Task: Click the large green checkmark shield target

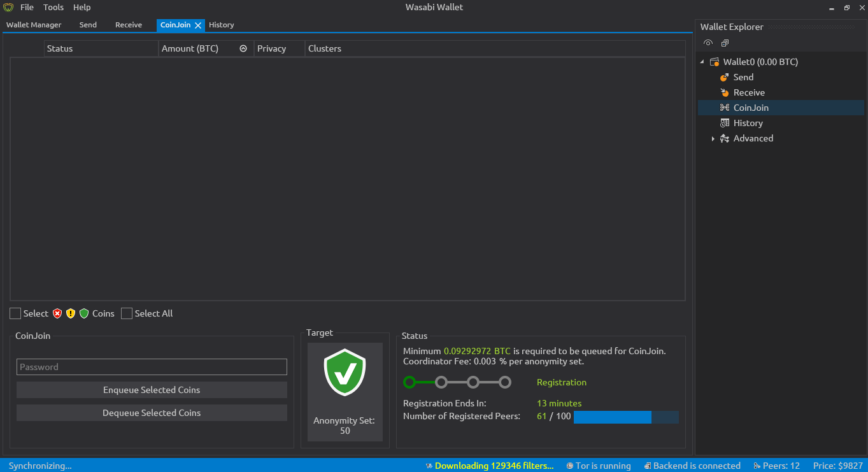Action: (345, 372)
